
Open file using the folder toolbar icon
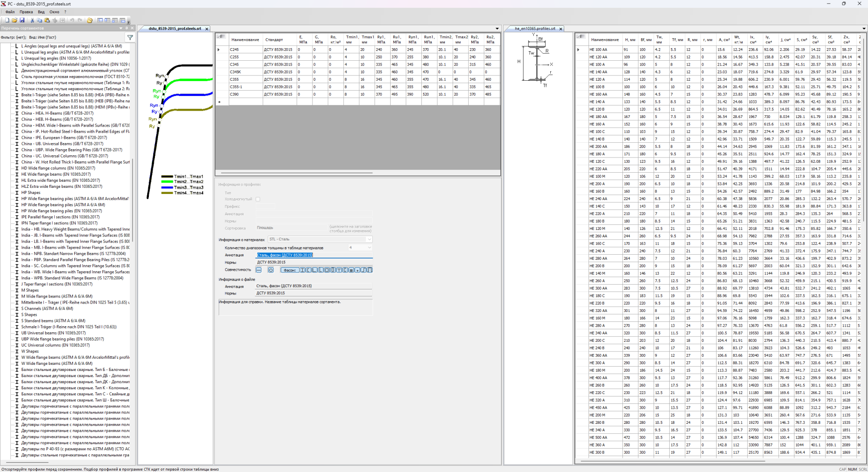(x=14, y=20)
